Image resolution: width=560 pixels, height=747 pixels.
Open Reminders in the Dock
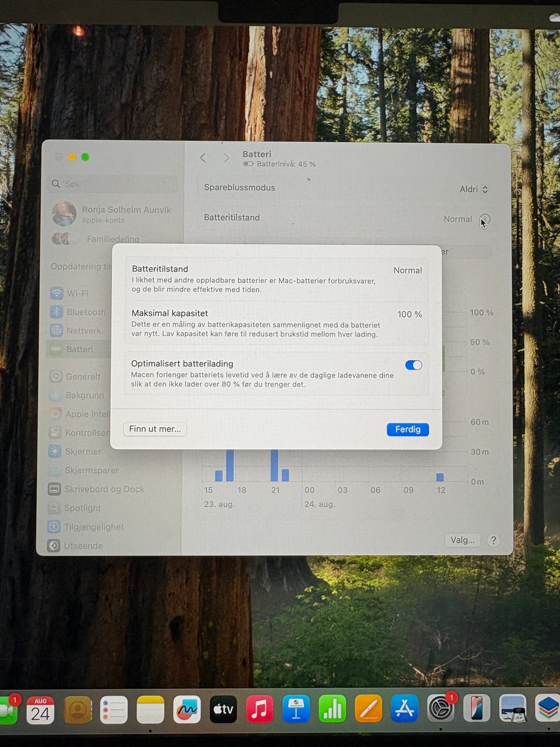114,710
